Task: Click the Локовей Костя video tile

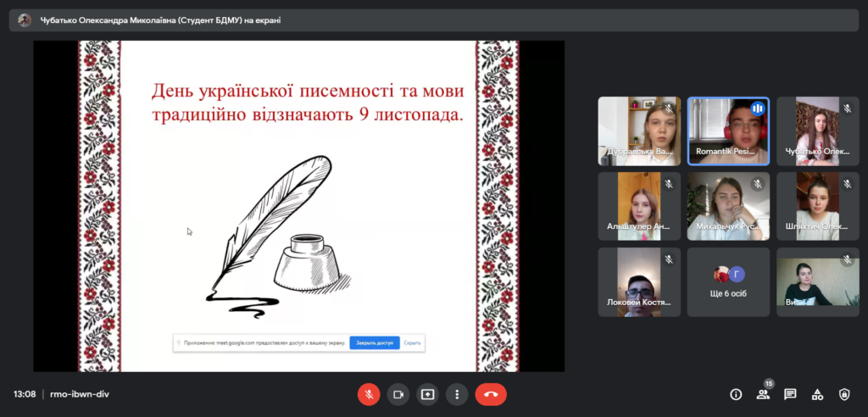Action: [639, 282]
